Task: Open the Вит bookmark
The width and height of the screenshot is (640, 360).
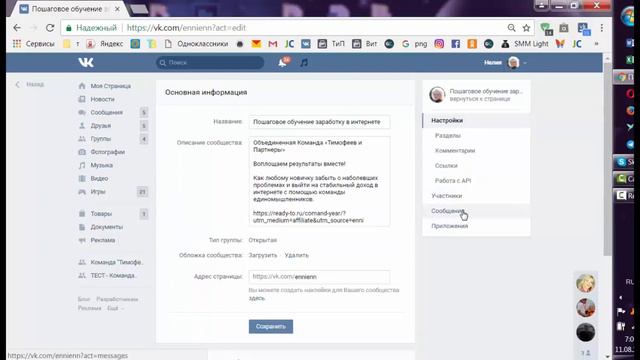Action: (x=365, y=44)
